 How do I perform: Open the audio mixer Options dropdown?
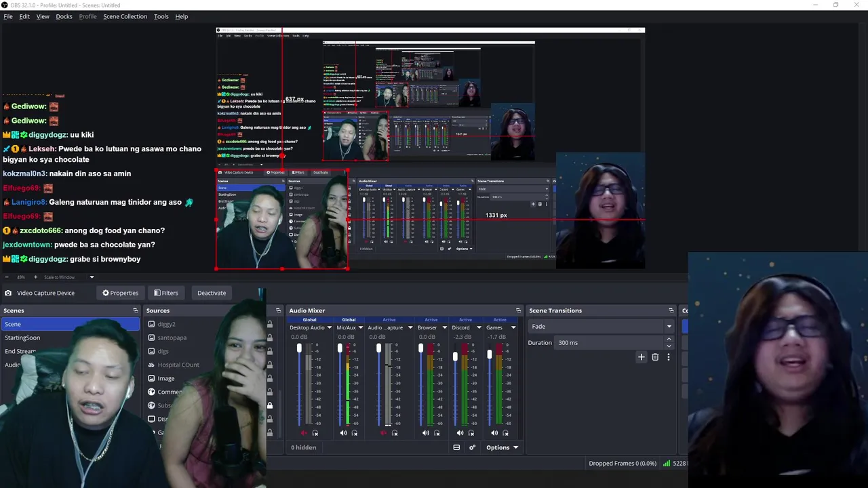(x=502, y=447)
